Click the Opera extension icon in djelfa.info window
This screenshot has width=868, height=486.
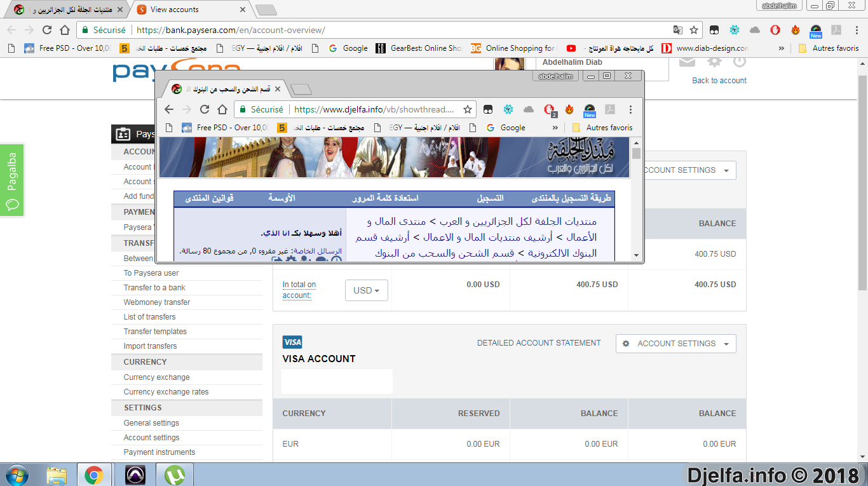point(549,109)
